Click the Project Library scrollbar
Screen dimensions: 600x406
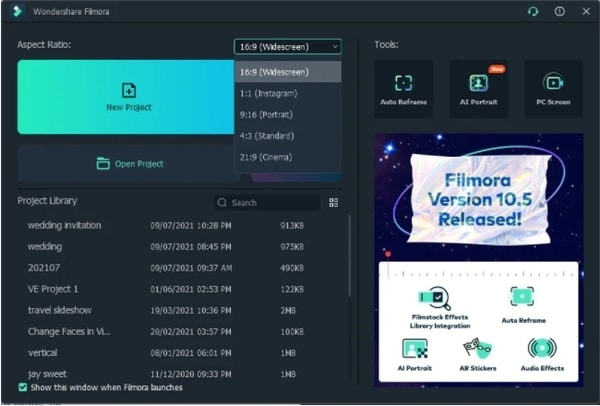tap(349, 256)
